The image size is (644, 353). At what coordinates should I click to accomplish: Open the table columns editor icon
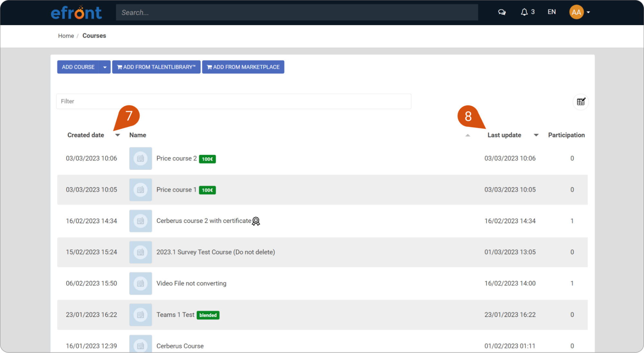point(581,102)
